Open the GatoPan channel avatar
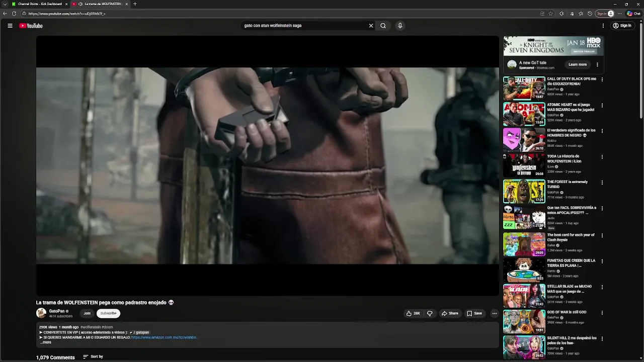The width and height of the screenshot is (644, 362). [x=41, y=313]
